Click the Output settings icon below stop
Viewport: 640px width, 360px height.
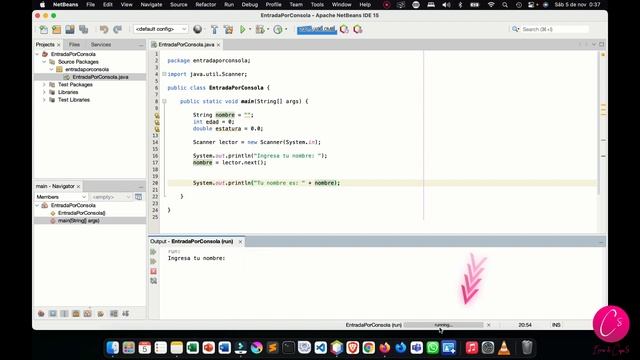coord(153,281)
